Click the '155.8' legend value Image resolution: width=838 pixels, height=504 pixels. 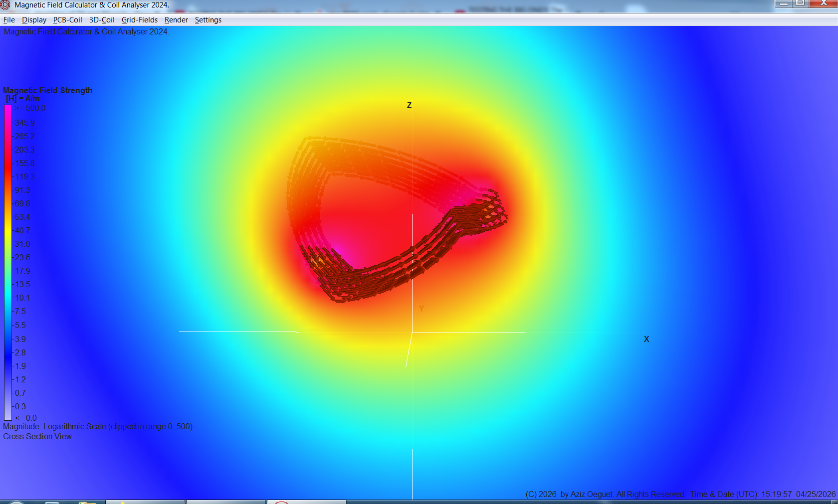[x=25, y=163]
